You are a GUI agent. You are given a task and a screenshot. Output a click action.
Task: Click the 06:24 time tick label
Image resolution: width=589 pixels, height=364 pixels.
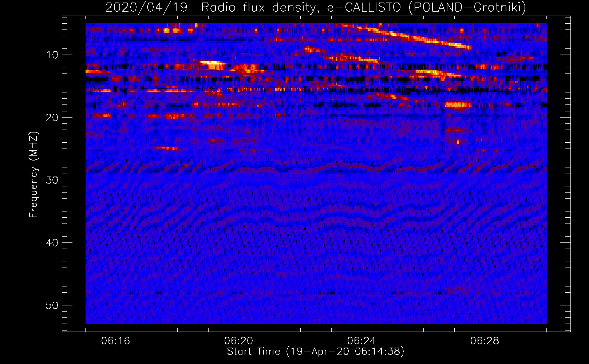click(x=362, y=341)
